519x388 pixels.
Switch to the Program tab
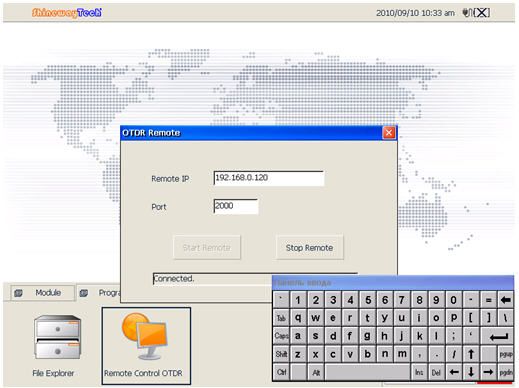click(x=99, y=293)
